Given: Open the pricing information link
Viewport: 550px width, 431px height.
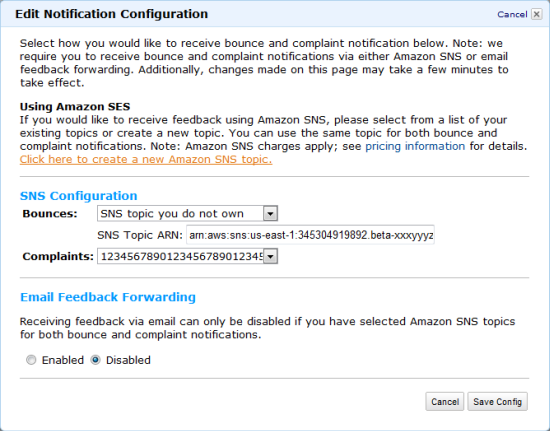Looking at the screenshot, I should pos(415,146).
